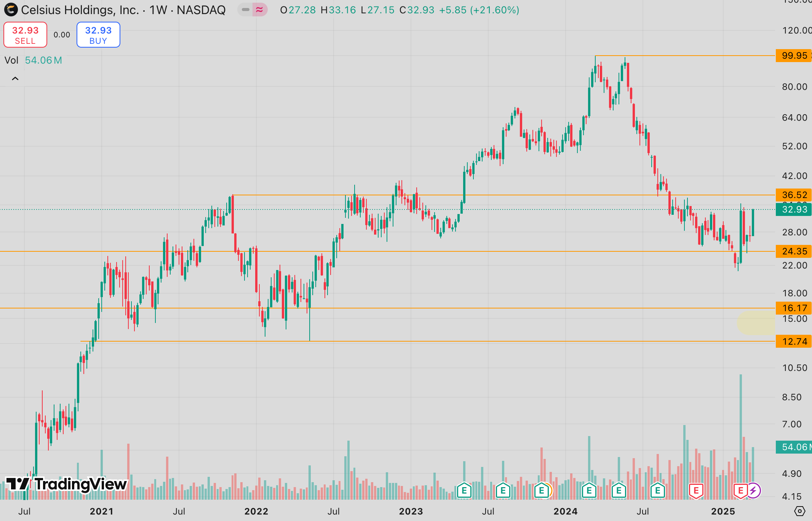This screenshot has height=521, width=812.
Task: Select the orange 36.52 price label
Action: click(794, 195)
